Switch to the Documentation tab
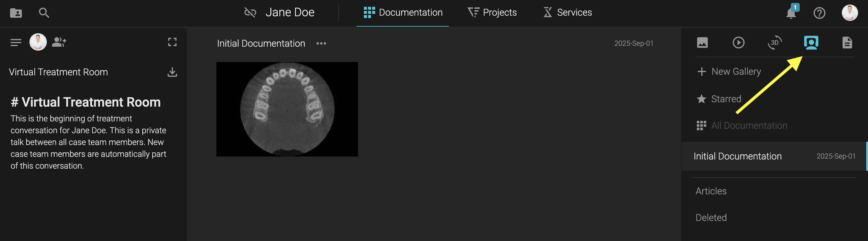Screen dimensions: 868x241 click(x=403, y=13)
